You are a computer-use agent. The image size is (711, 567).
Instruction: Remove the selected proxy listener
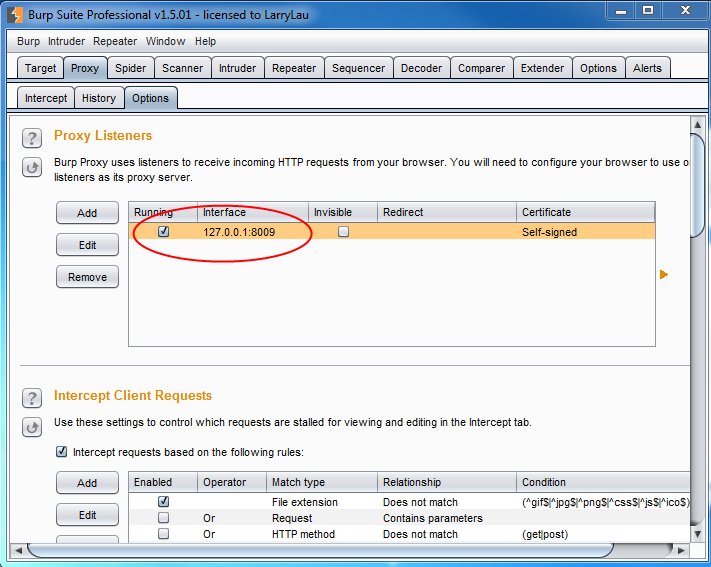coord(88,277)
